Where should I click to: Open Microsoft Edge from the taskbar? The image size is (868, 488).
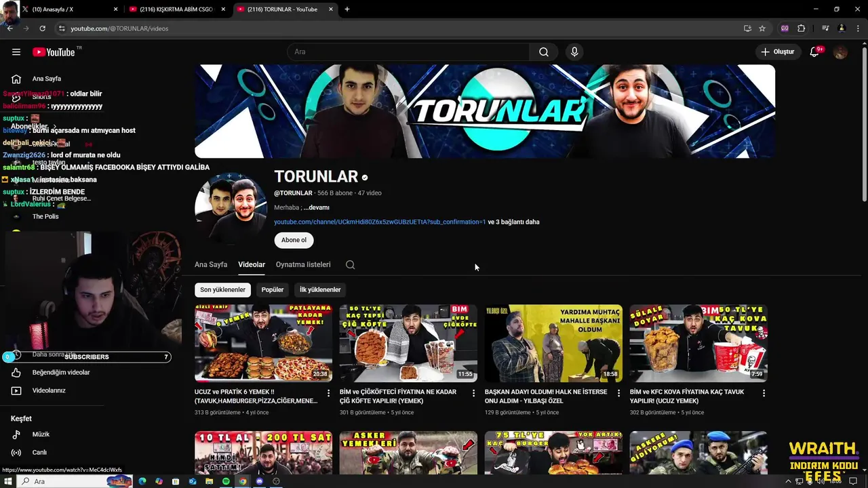coord(142,481)
